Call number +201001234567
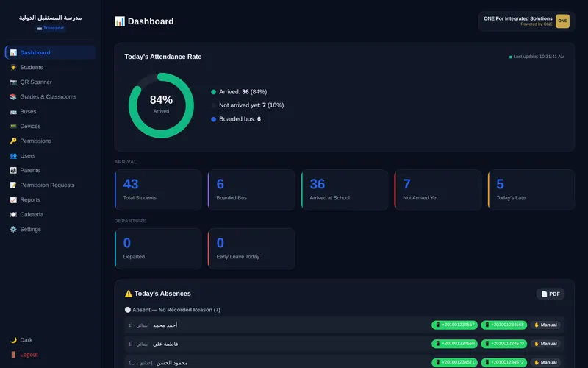588x368 pixels. point(454,325)
